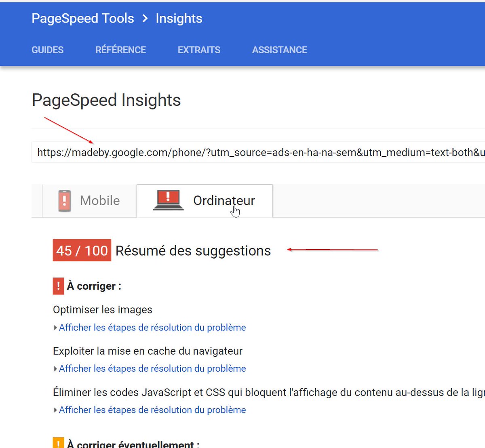Expand resolution steps under Optimiser les images
Screen dimensions: 485x448
point(150,328)
